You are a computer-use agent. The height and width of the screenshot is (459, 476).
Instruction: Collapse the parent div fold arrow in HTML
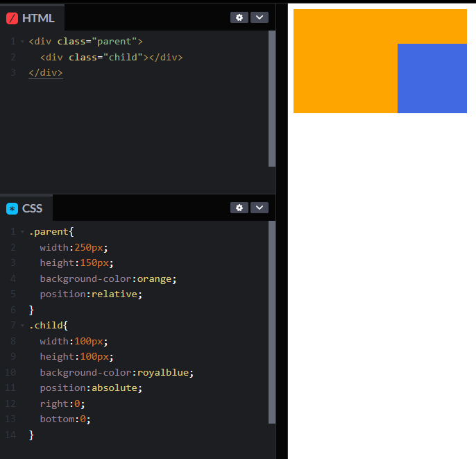22,42
